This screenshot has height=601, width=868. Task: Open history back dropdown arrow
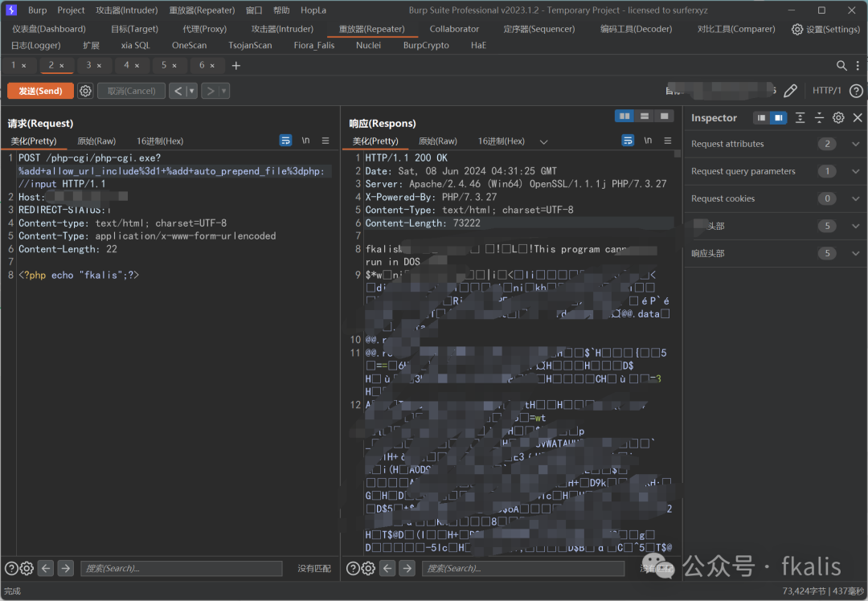coord(191,91)
